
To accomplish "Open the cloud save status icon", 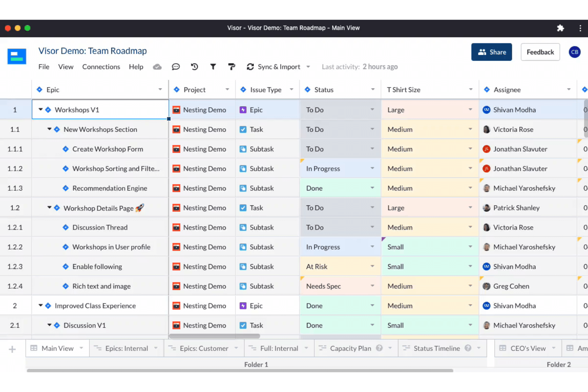I will 157,67.
